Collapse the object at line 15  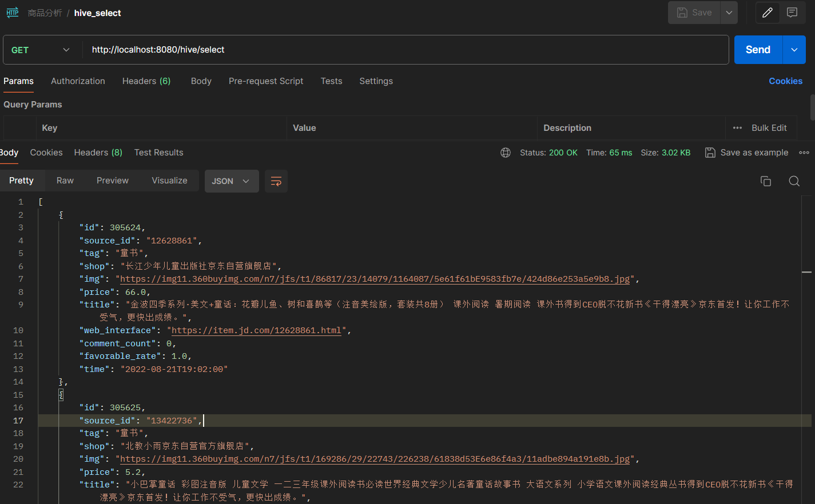[61, 395]
